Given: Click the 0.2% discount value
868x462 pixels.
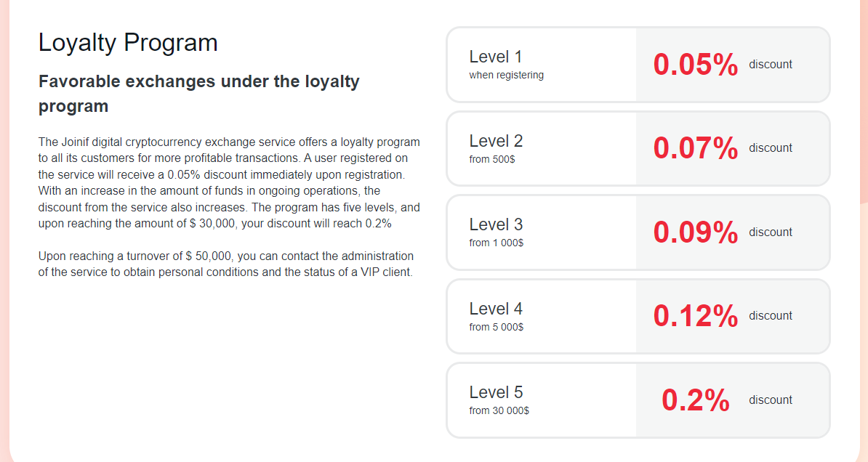Looking at the screenshot, I should (696, 400).
